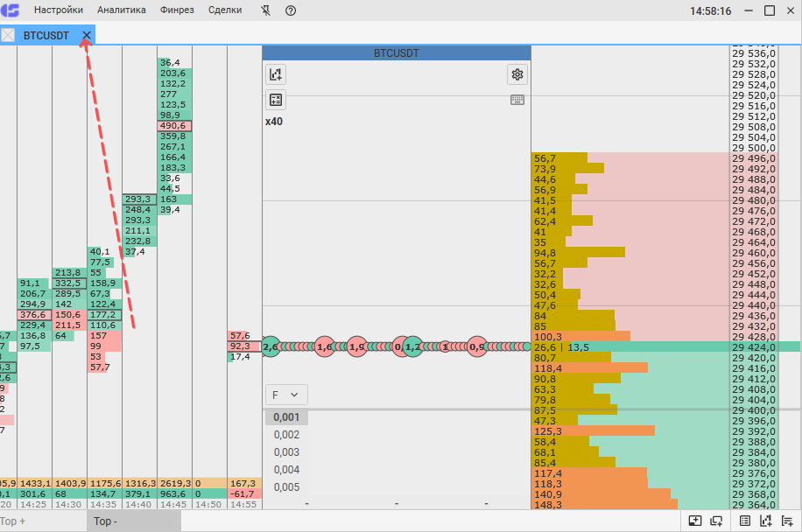Click the add-window icon in the bottom bar
The height and width of the screenshot is (532, 802).
(694, 521)
